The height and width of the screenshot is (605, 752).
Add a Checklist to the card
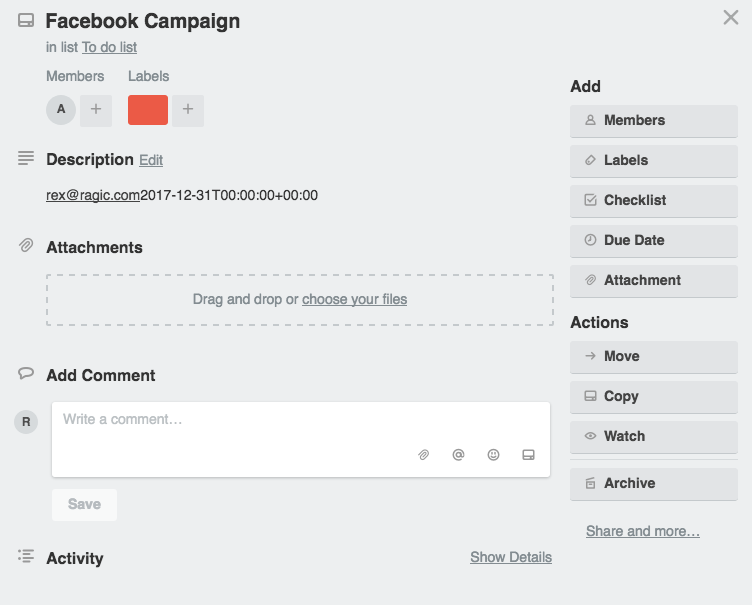pyautogui.click(x=654, y=201)
